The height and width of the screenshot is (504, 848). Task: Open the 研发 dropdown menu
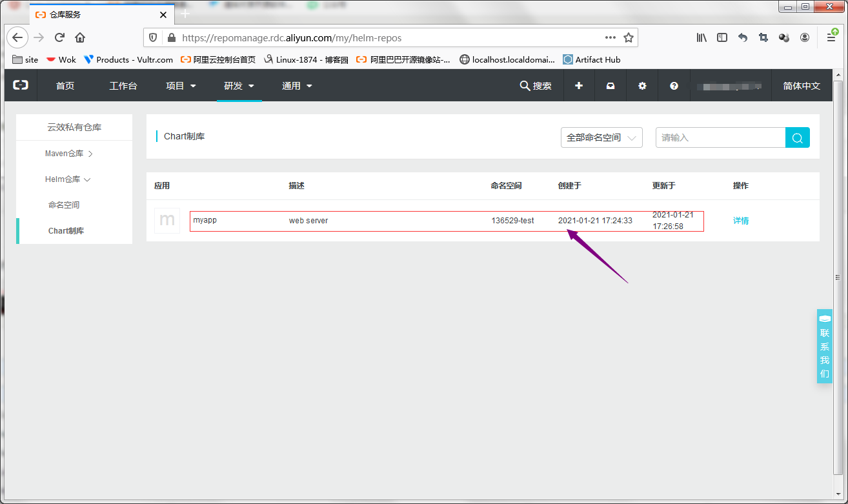(x=239, y=85)
